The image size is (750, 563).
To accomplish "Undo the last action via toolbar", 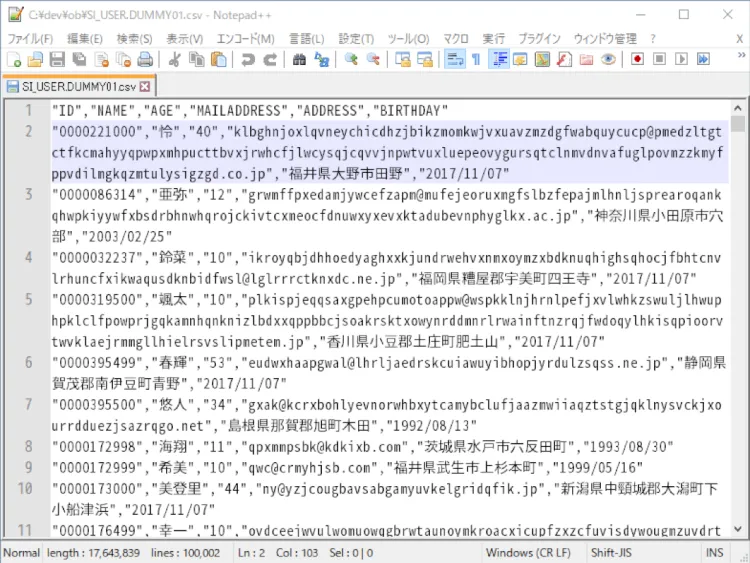I will pos(248,59).
